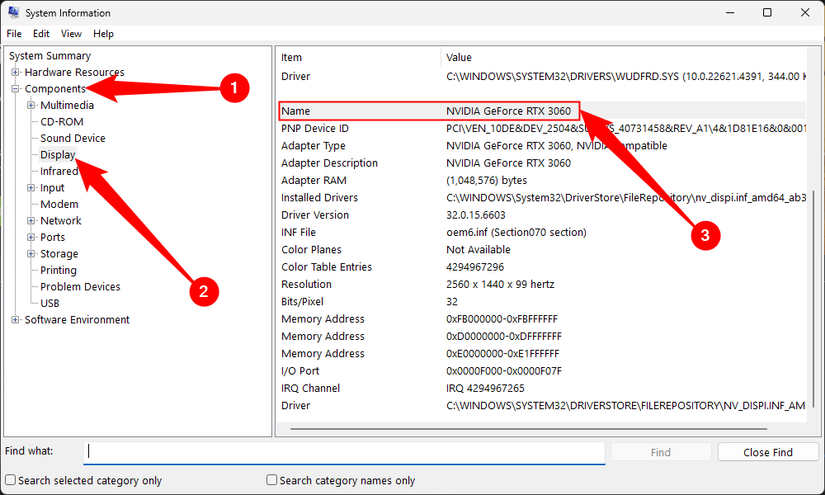Viewport: 825px width, 495px height.
Task: Click the Close Find button
Action: pos(767,452)
